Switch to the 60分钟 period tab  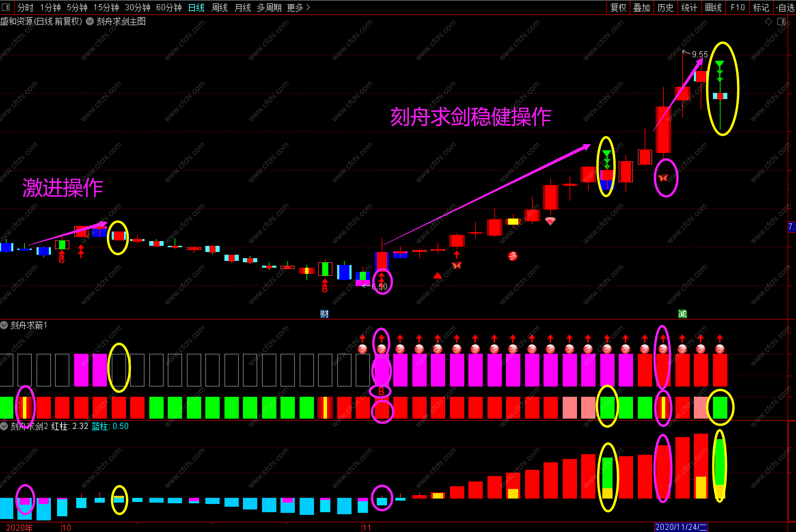coord(169,8)
